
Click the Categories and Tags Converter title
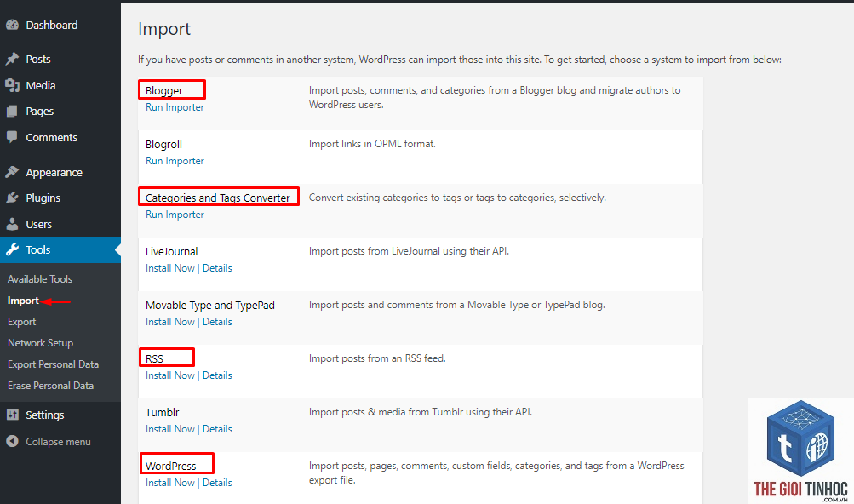click(x=217, y=198)
